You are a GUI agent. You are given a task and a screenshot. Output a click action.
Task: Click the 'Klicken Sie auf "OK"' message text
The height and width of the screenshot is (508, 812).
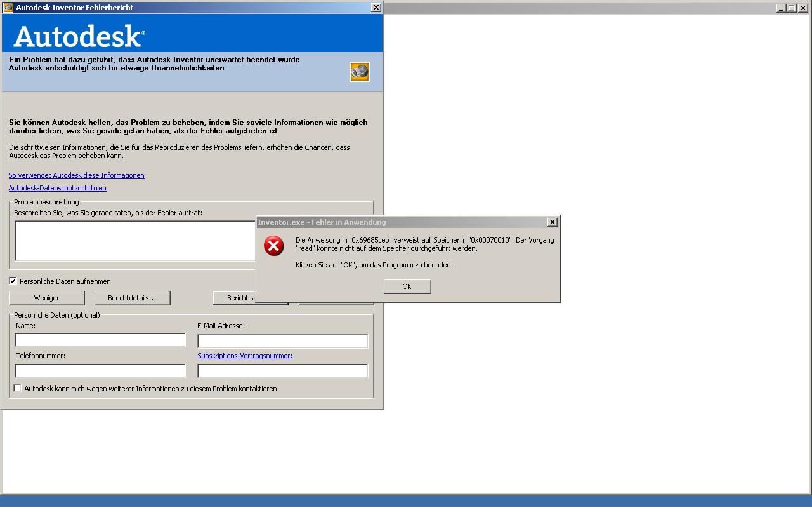click(x=374, y=265)
